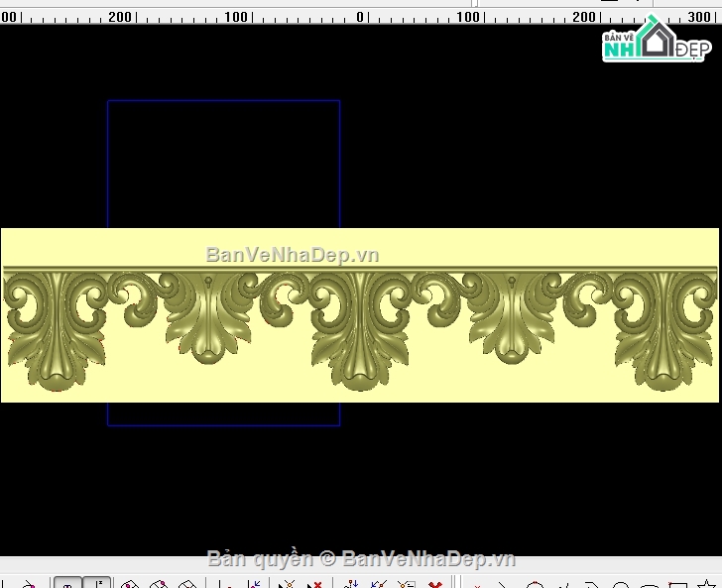Click the last of three cube view icons

(184, 584)
